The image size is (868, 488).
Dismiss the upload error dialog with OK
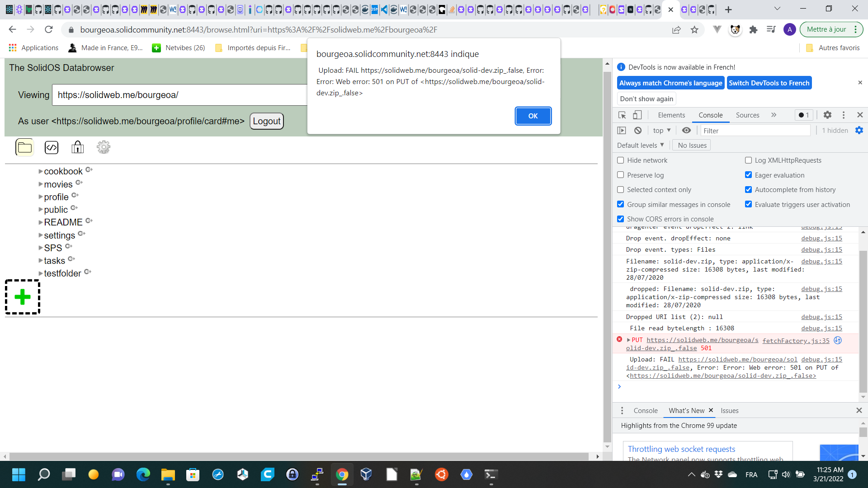(533, 116)
